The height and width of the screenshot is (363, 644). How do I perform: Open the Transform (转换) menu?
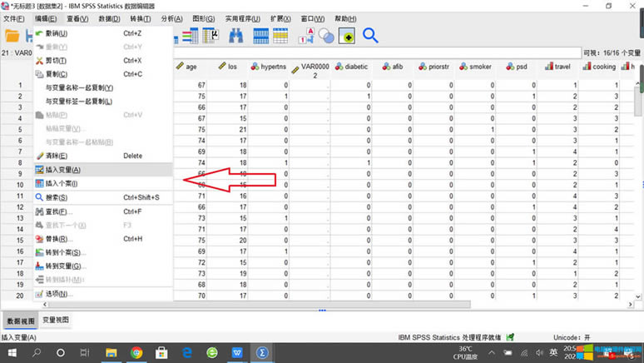[141, 18]
